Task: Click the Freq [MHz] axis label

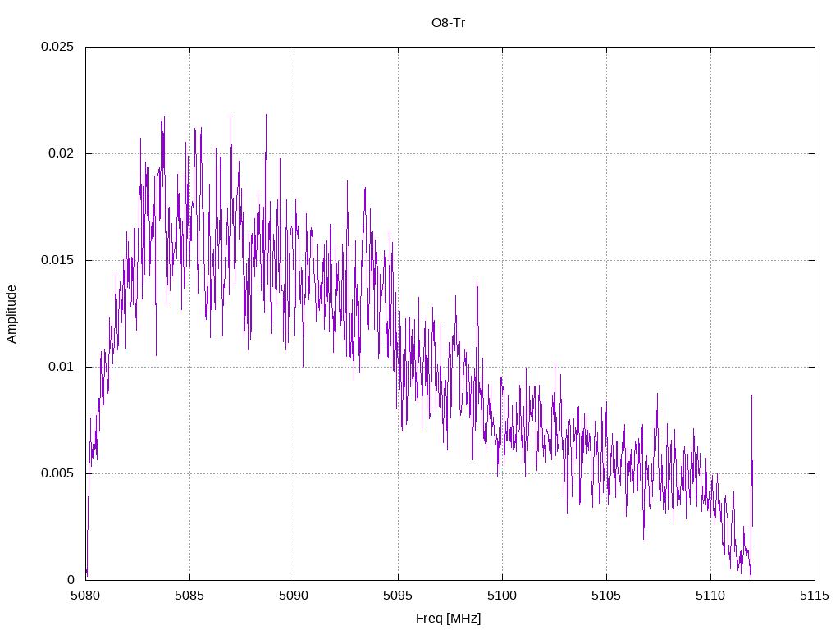Action: (448, 619)
